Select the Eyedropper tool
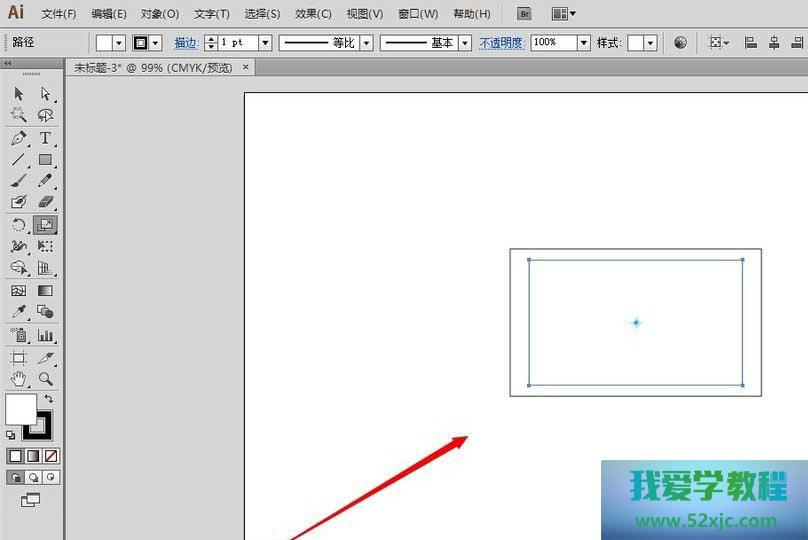 [19, 312]
